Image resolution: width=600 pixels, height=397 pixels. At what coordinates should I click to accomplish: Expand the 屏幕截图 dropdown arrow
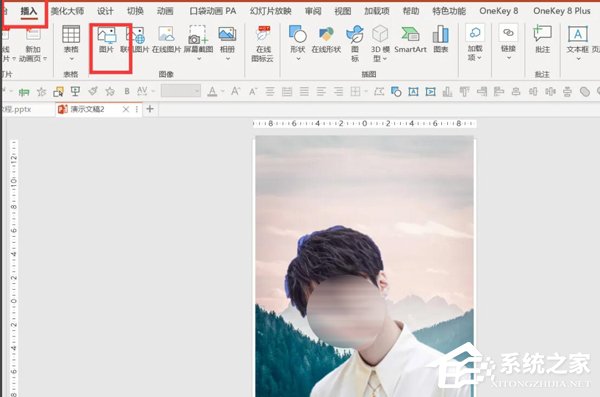(x=199, y=59)
